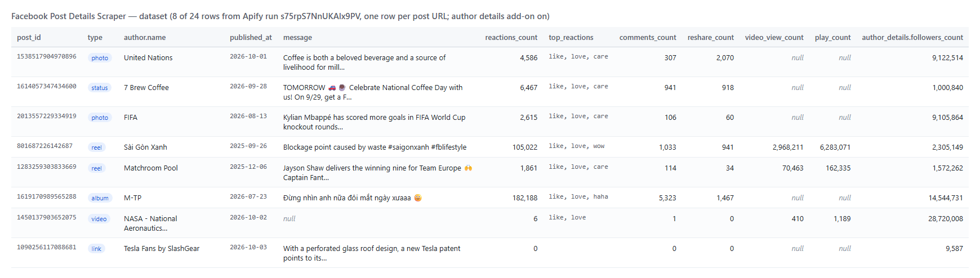Click the reactions_count column header

511,38
